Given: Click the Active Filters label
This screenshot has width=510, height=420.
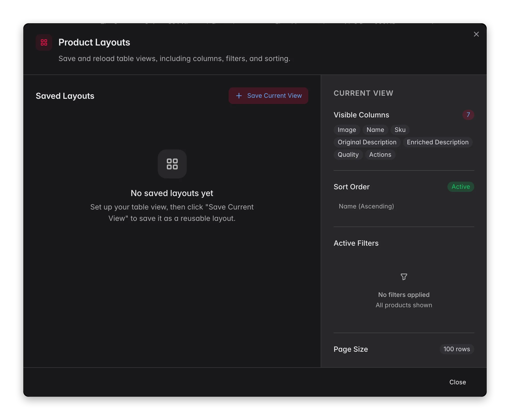Looking at the screenshot, I should click(x=356, y=243).
